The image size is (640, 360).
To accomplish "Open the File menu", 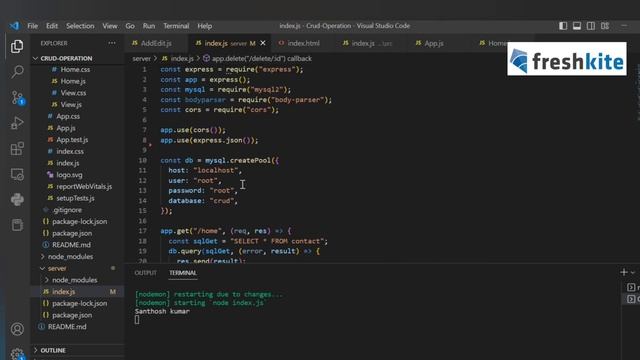I will pyautogui.click(x=33, y=26).
